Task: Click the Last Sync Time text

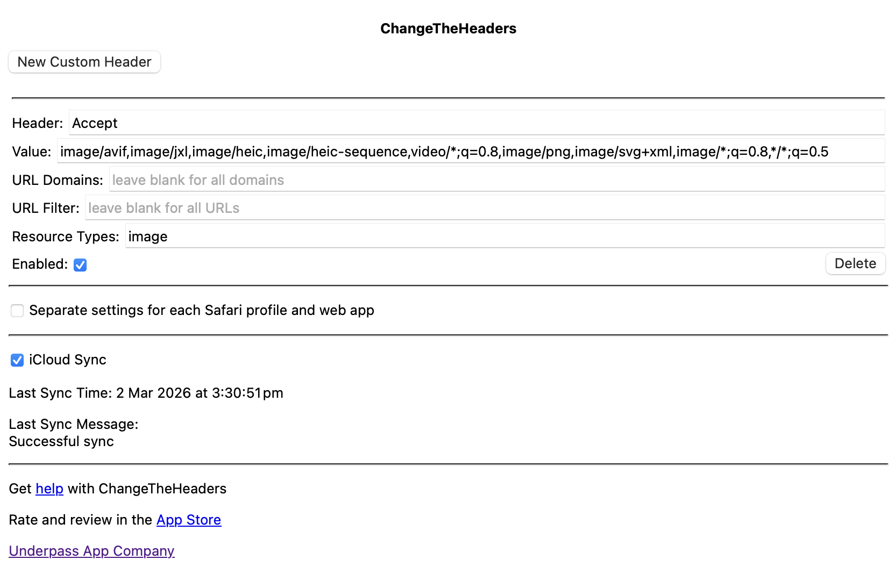Action: (146, 393)
